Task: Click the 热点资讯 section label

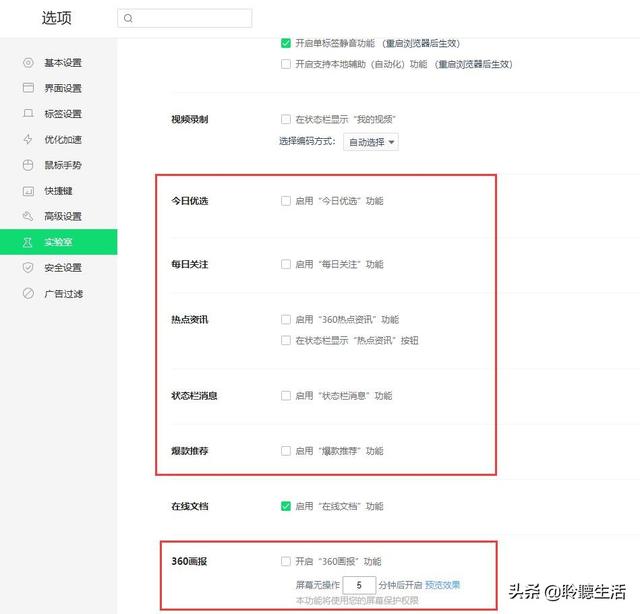Action: pos(190,319)
